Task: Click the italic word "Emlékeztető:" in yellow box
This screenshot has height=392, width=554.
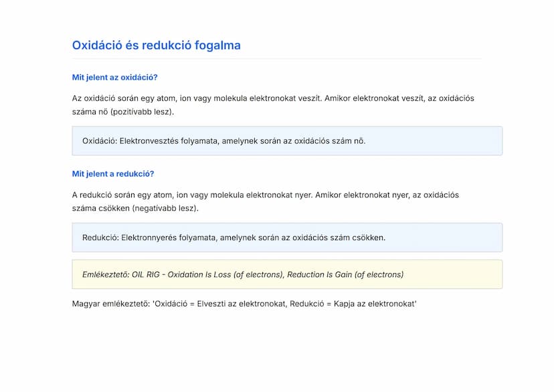Action: (105, 274)
